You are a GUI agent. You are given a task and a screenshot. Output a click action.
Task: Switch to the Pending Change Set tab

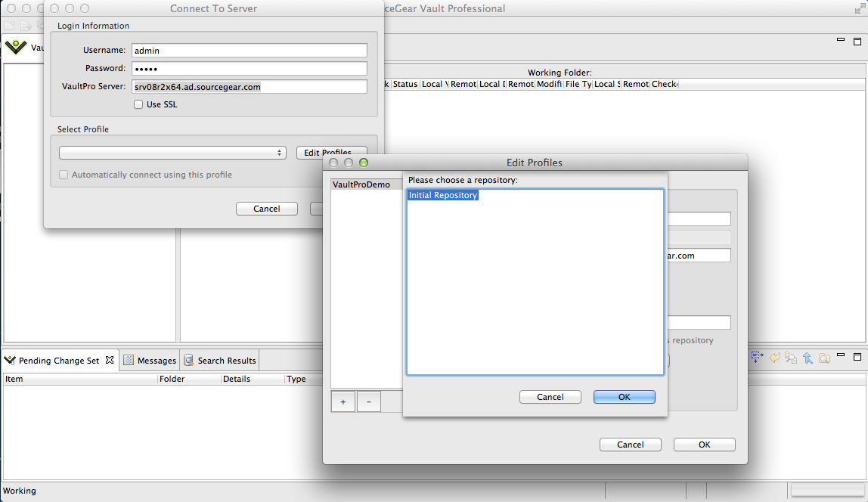59,361
